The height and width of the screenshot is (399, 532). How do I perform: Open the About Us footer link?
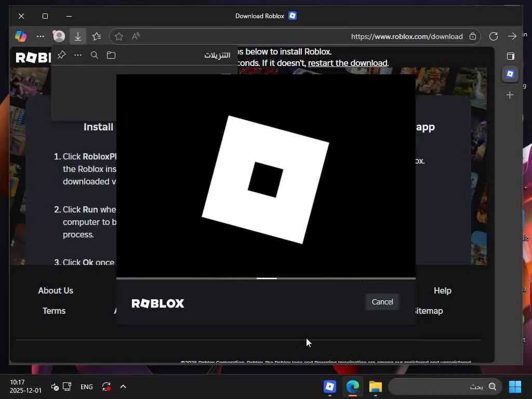56,290
